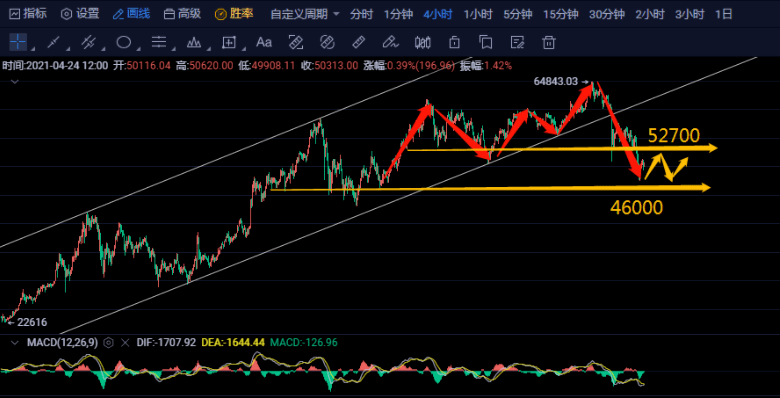Expand ellipse shape tool variants arrow
The height and width of the screenshot is (398, 780).
coord(138,49)
